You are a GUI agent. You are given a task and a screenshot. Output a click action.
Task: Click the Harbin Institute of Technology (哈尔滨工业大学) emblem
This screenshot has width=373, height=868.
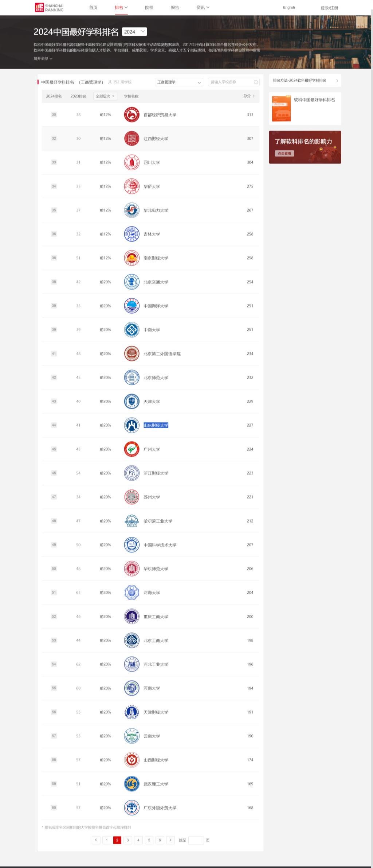coord(131,521)
